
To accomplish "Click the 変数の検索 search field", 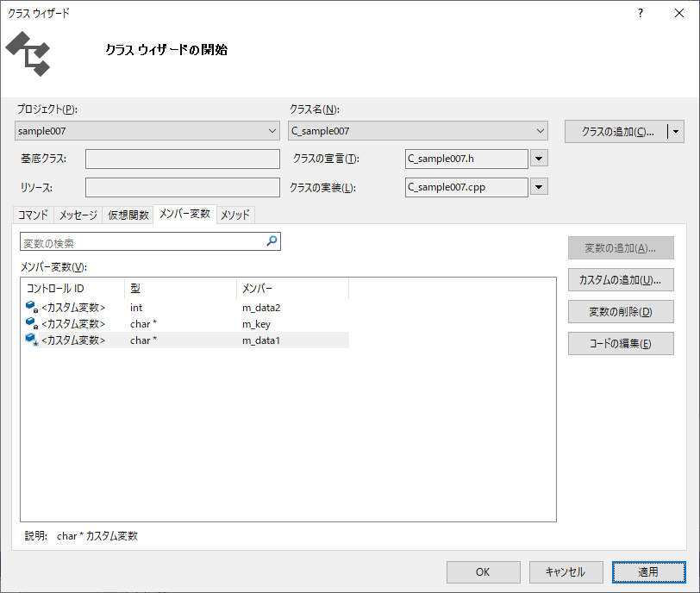I will coord(142,243).
